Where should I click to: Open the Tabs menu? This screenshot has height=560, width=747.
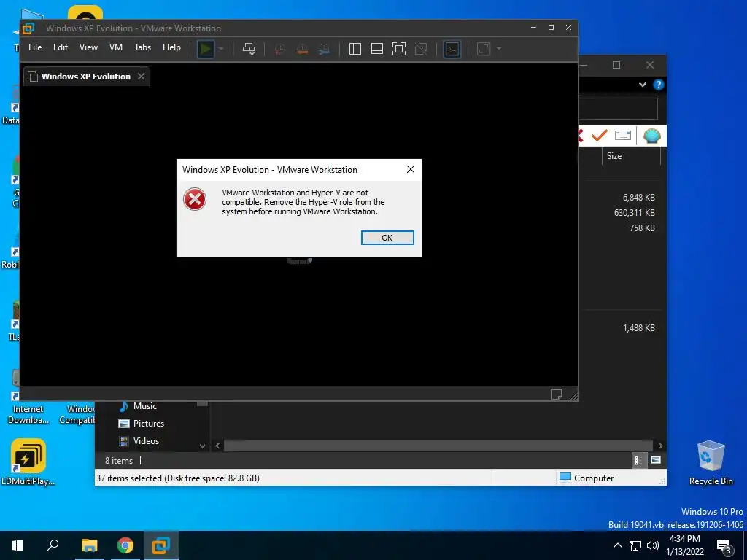[x=142, y=47]
